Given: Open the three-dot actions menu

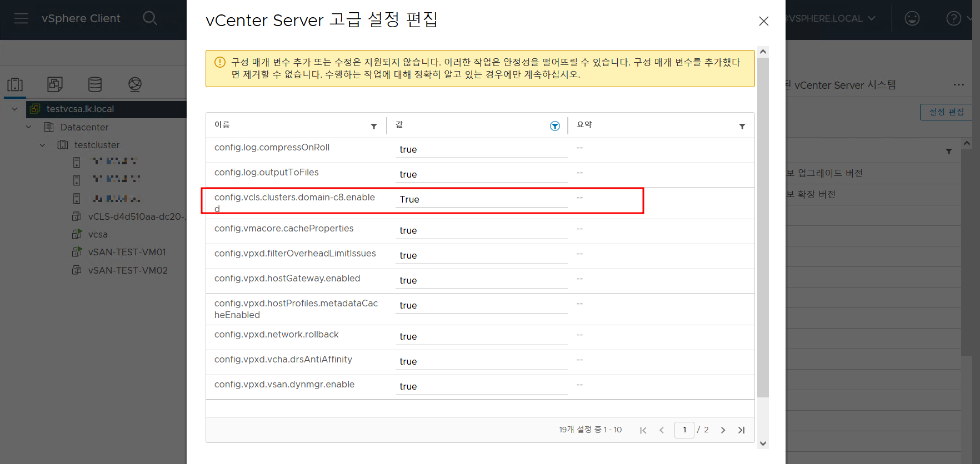Looking at the screenshot, I should [x=959, y=85].
